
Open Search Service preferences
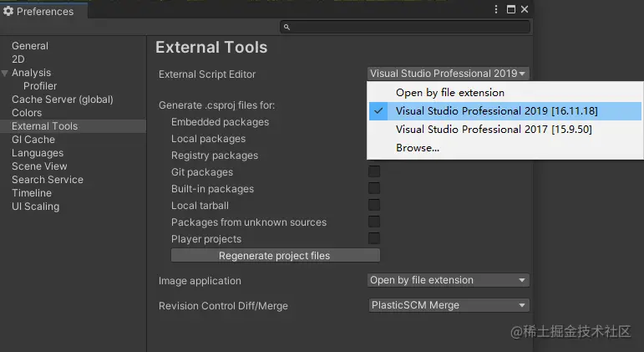coord(48,180)
